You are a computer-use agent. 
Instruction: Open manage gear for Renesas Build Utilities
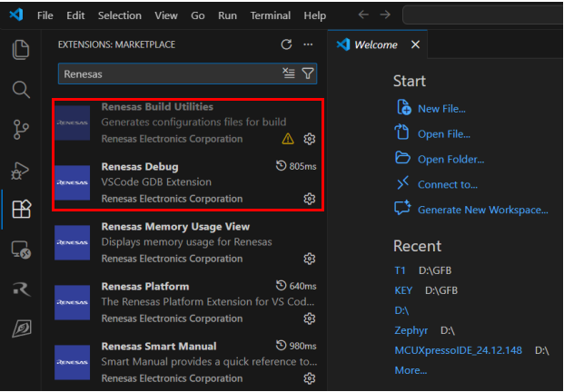click(x=310, y=139)
